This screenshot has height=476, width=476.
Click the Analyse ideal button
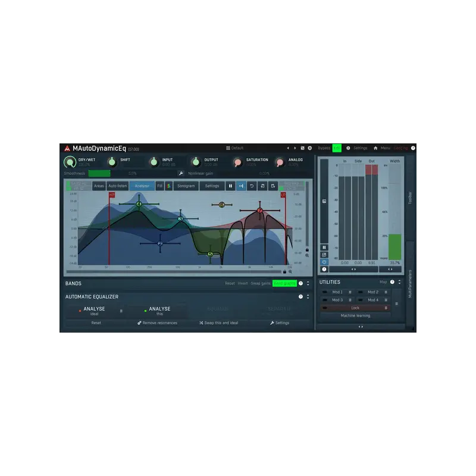pyautogui.click(x=95, y=311)
